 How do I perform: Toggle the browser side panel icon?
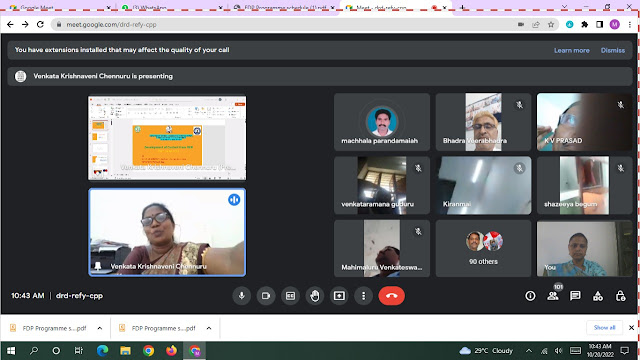600,24
